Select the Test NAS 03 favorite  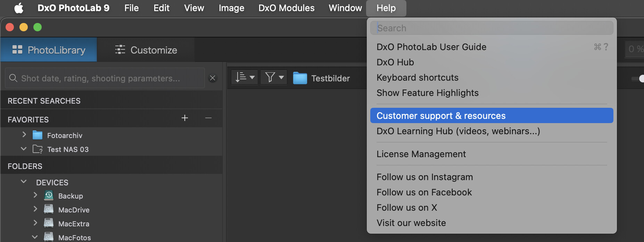68,149
